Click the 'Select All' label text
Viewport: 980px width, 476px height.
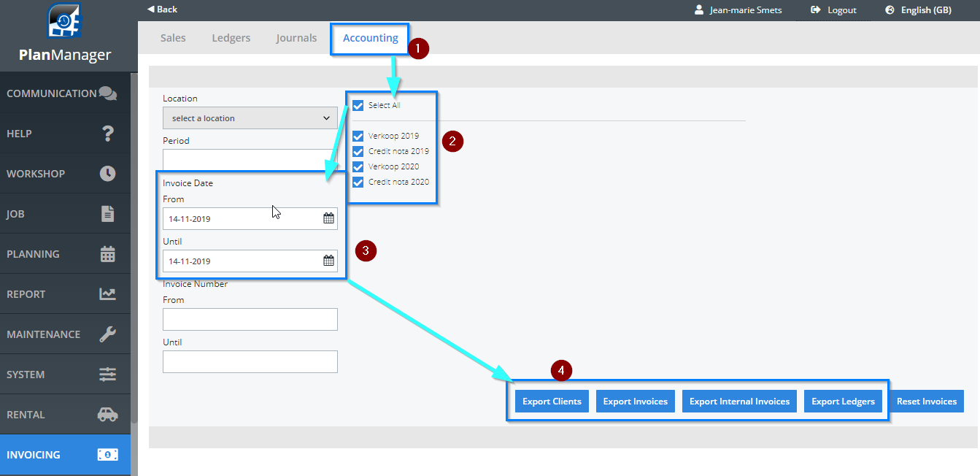click(x=385, y=105)
